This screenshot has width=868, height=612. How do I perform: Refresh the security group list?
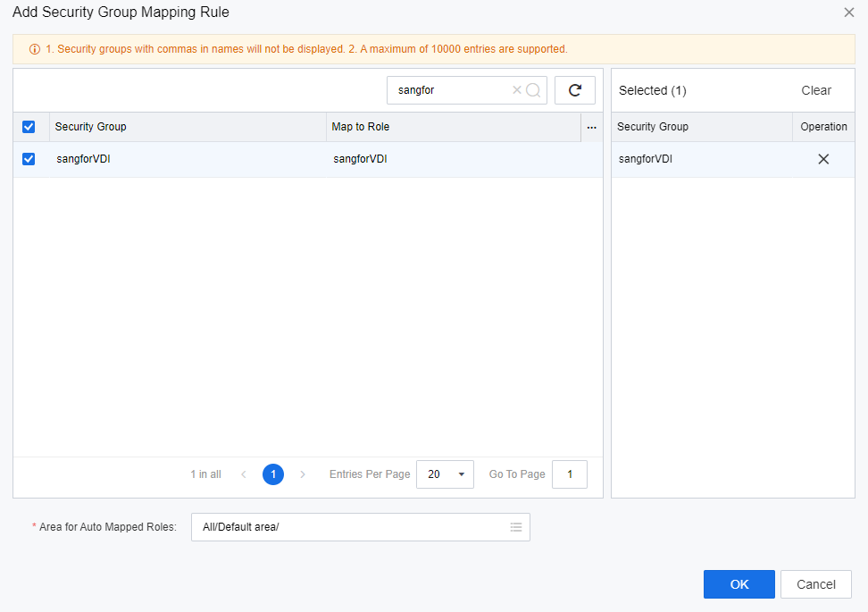[575, 90]
